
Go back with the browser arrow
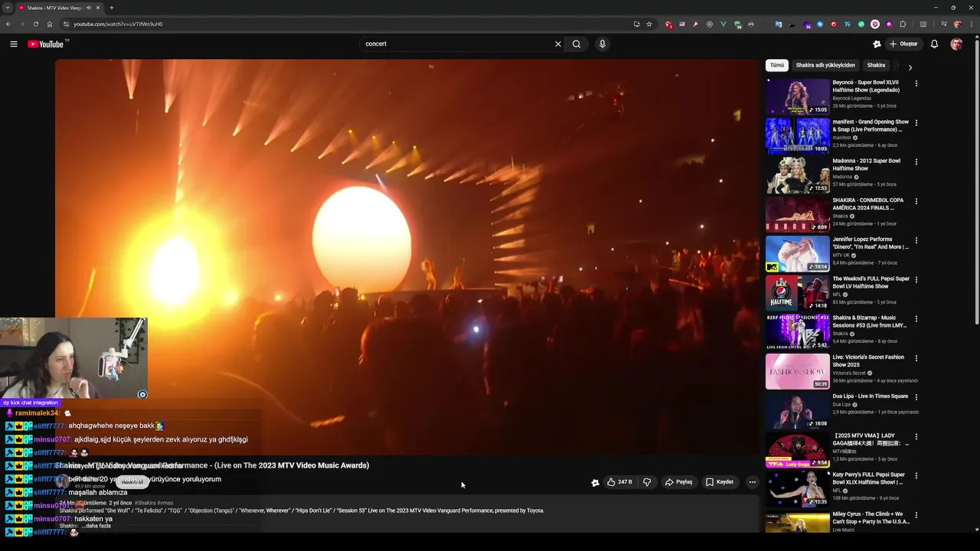click(8, 24)
